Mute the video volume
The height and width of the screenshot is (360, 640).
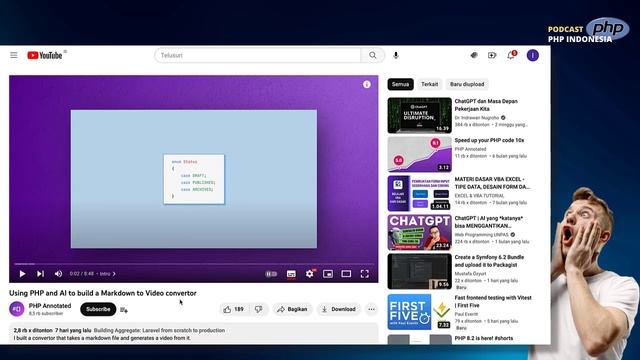[58, 273]
